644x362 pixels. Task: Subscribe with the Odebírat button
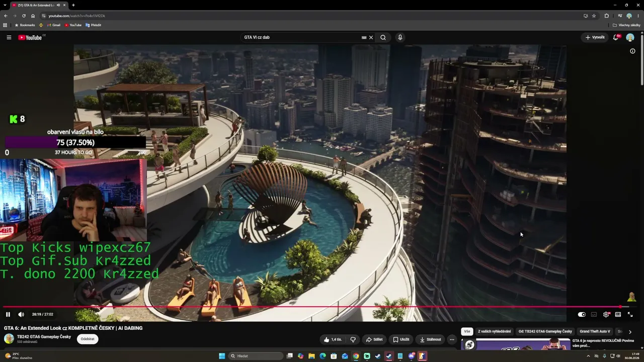tap(88, 339)
